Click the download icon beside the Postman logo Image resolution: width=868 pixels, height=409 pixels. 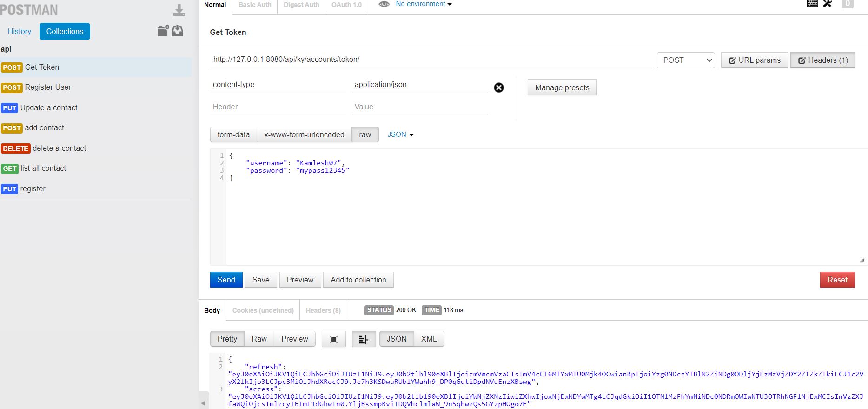point(179,10)
